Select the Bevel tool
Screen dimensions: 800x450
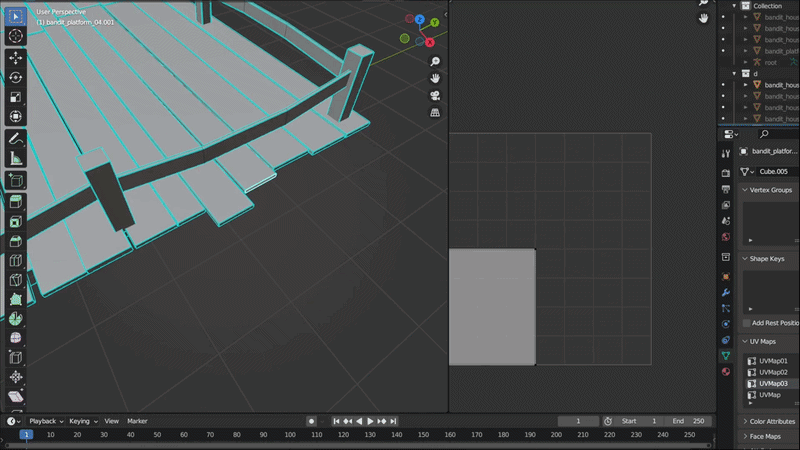[16, 241]
